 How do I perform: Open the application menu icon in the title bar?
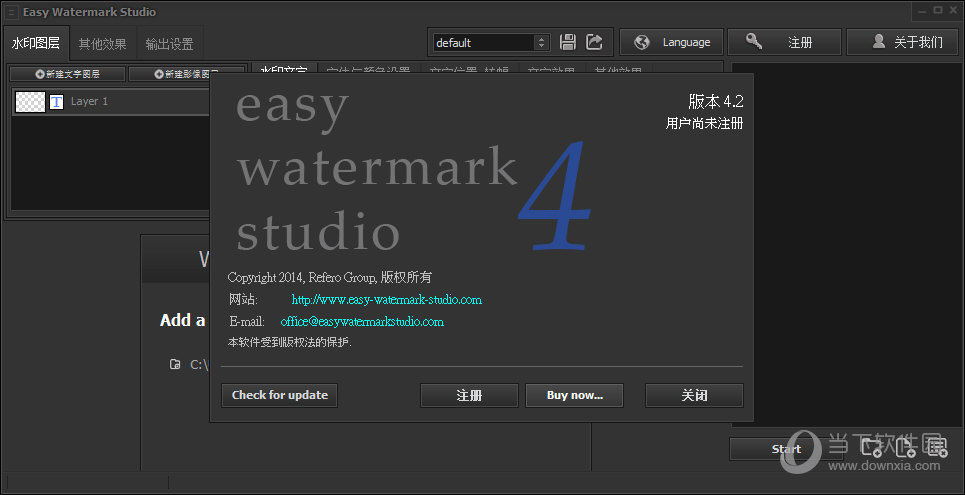tap(11, 12)
